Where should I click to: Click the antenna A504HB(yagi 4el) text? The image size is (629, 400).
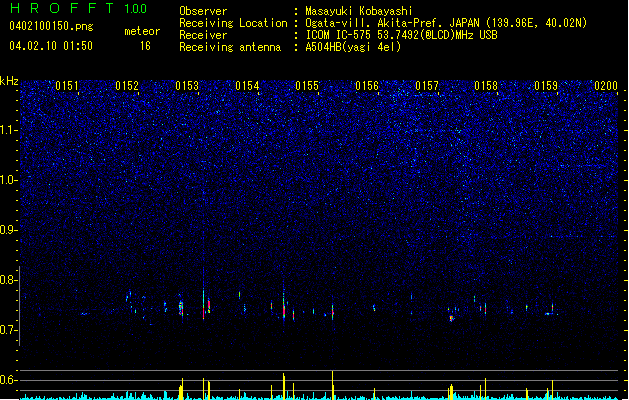[353, 47]
